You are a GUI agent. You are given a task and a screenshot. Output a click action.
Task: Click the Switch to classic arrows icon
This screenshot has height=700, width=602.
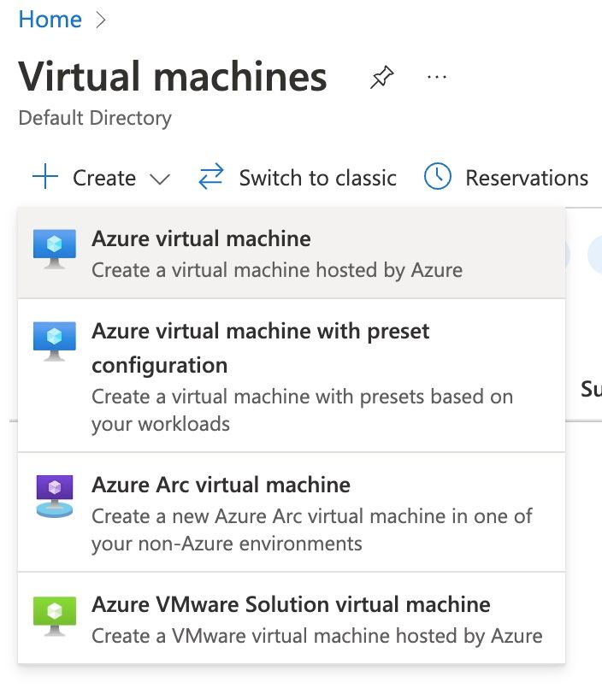(x=210, y=176)
